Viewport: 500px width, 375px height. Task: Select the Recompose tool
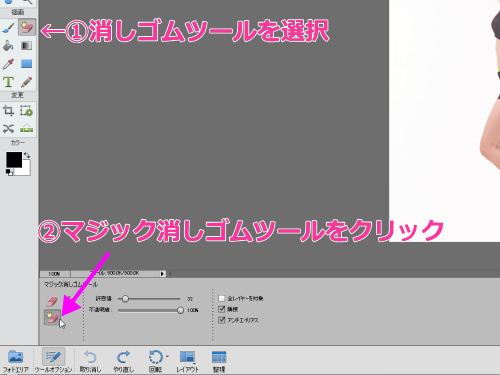[27, 110]
